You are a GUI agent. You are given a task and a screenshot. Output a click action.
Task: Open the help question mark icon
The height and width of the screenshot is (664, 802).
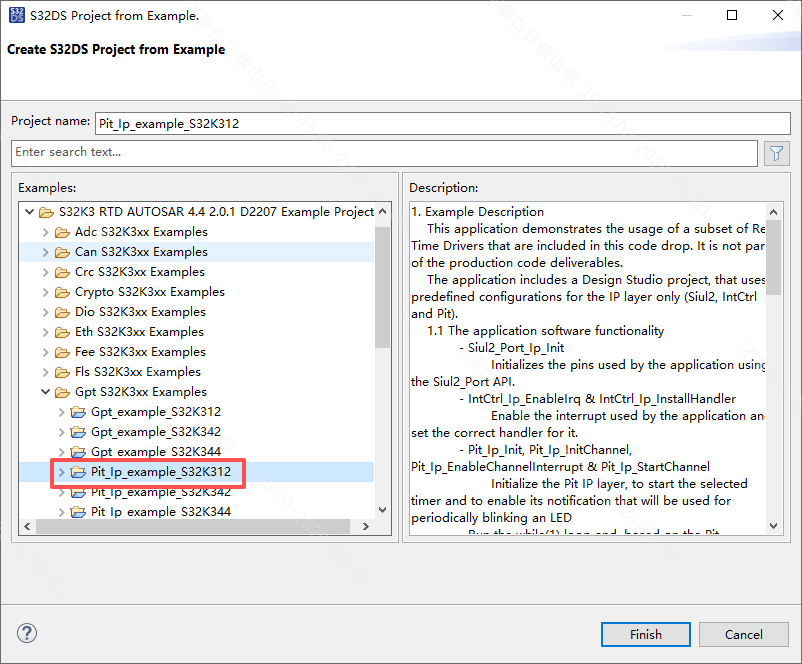[x=27, y=633]
